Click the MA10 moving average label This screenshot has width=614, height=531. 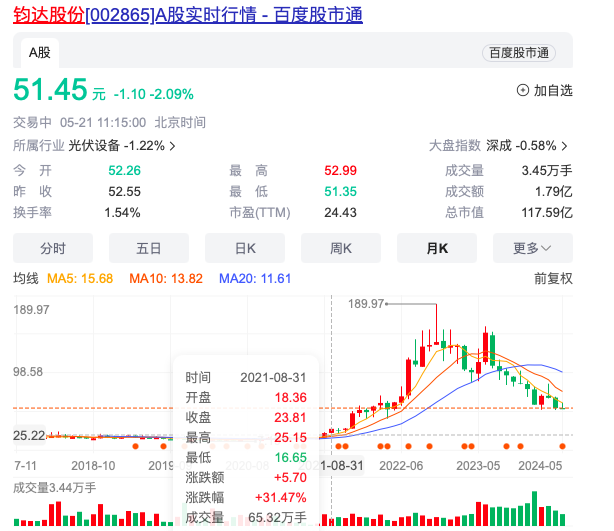(166, 278)
